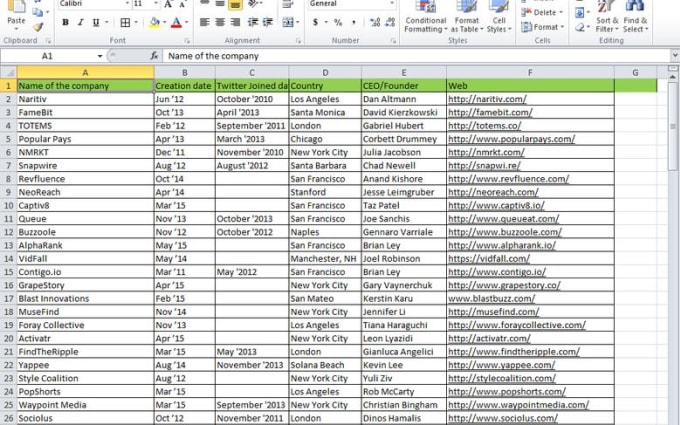Toggle Underline formatting
Image resolution: width=680 pixels, height=425 pixels.
[96, 22]
